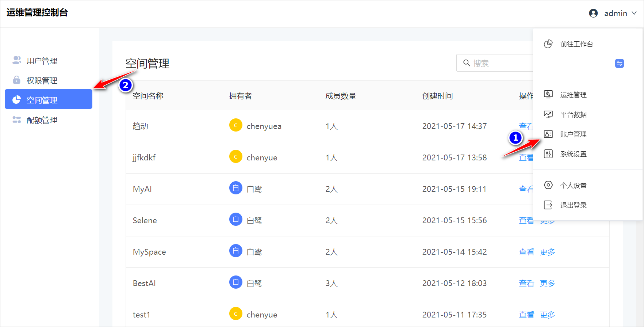Viewport: 644px width, 327px height.
Task: Click the space name 趋动
Action: pos(140,126)
